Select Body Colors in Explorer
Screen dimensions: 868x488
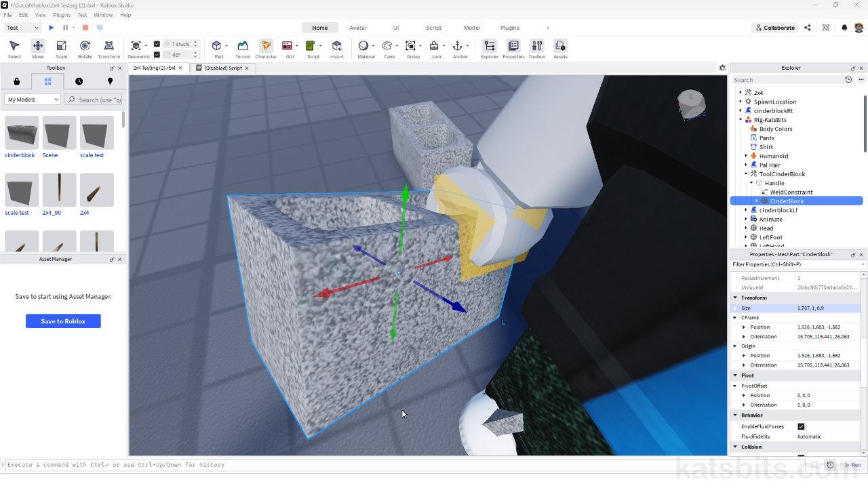click(776, 129)
